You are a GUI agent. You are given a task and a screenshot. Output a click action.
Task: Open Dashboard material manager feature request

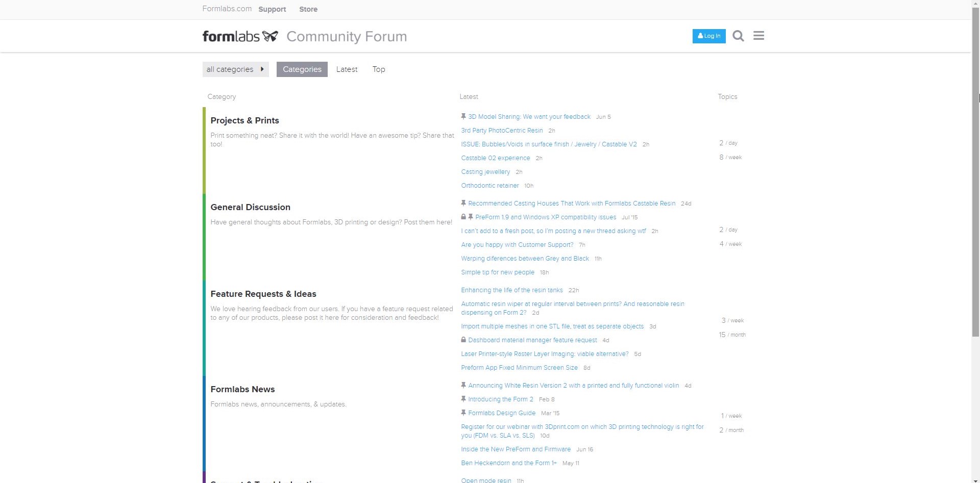pyautogui.click(x=532, y=340)
